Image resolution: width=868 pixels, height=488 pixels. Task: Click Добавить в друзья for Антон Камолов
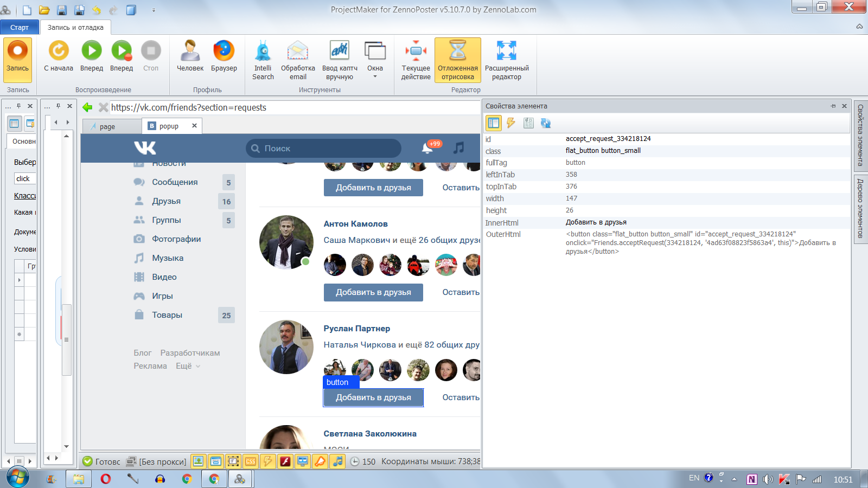(373, 292)
